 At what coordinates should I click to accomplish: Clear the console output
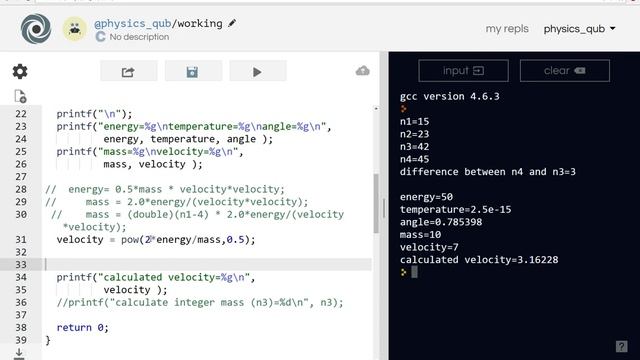tap(564, 71)
